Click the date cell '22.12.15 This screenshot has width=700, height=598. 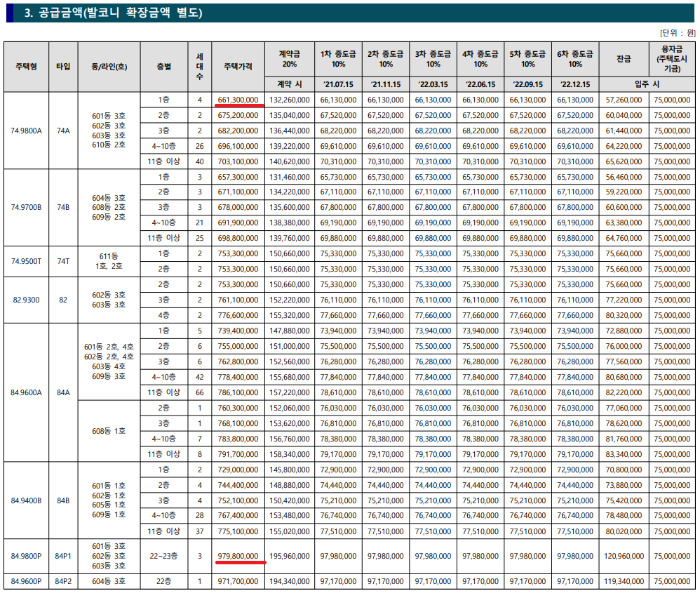(x=575, y=84)
